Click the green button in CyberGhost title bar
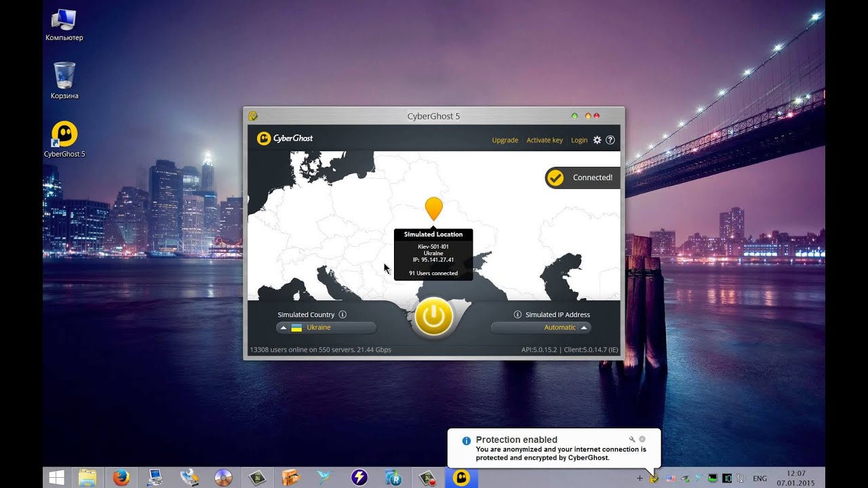 [574, 116]
